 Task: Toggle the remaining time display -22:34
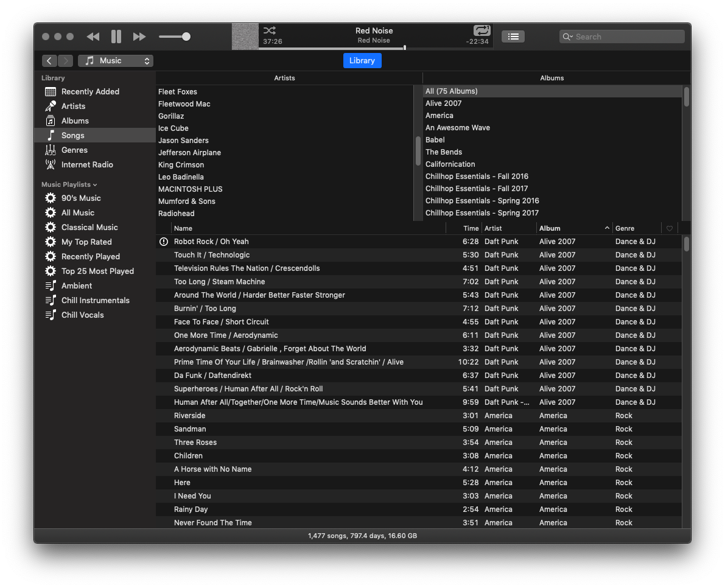[x=477, y=41]
